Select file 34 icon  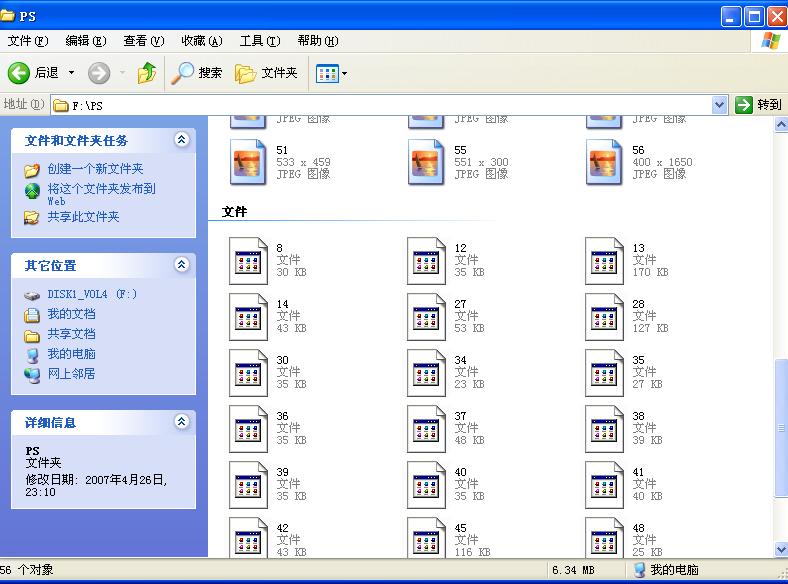pyautogui.click(x=426, y=373)
